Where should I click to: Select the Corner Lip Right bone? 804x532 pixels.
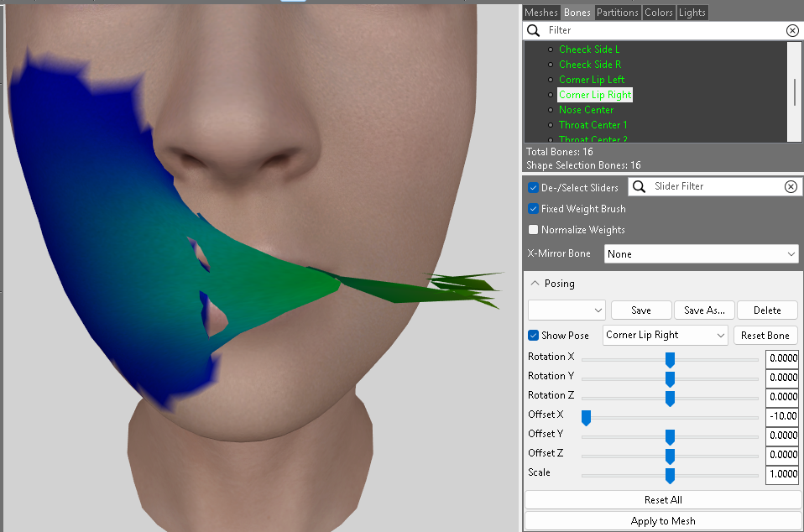(595, 95)
